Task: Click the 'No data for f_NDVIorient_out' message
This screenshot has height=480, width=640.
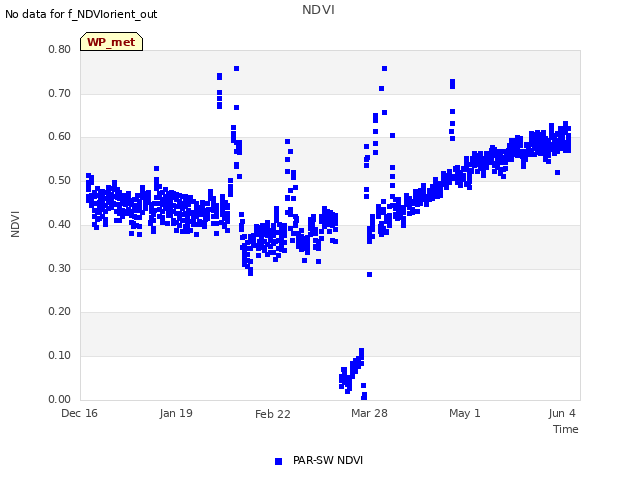Action: pyautogui.click(x=81, y=14)
